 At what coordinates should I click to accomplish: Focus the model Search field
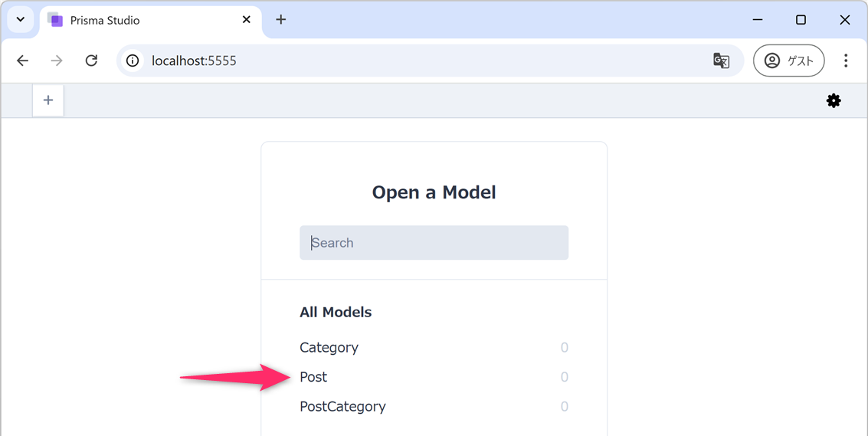click(x=434, y=243)
